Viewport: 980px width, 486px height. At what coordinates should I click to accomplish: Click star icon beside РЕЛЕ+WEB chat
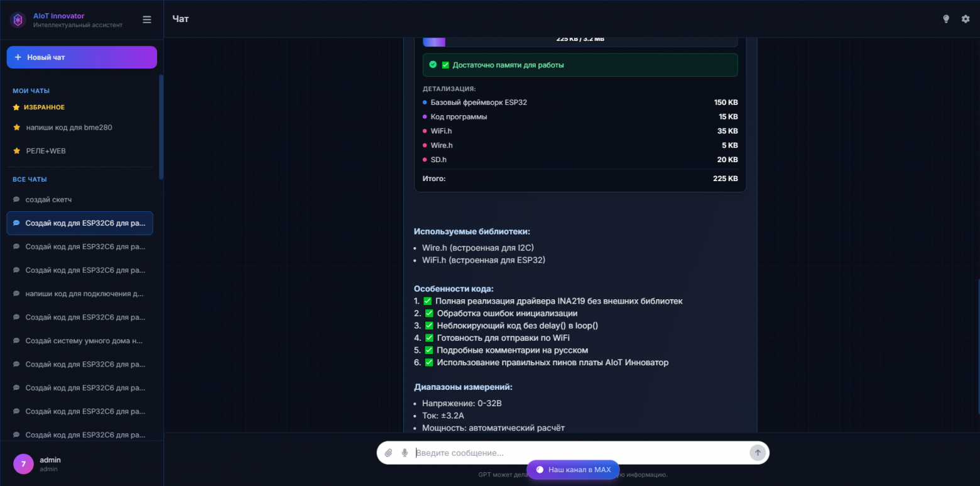16,151
